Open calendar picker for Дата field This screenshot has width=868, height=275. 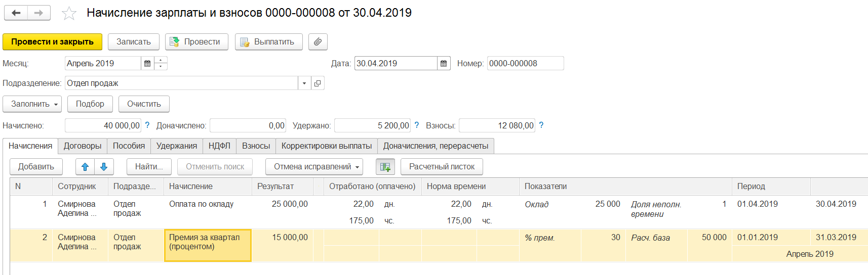coord(444,63)
